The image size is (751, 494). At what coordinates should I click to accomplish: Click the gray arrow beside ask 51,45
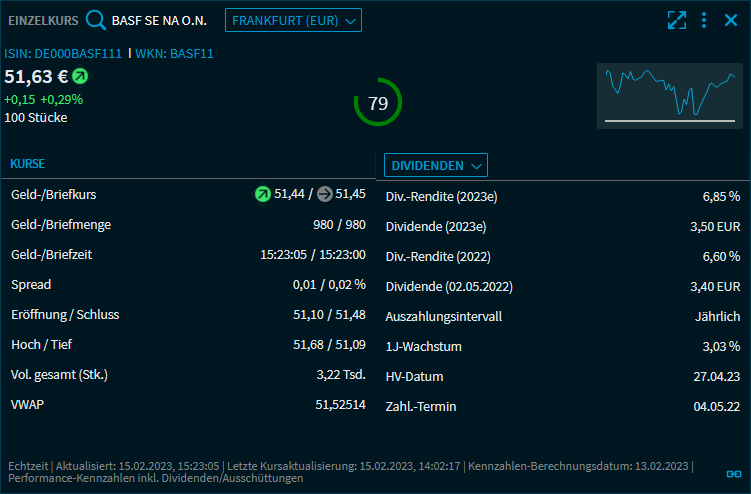[x=324, y=194]
